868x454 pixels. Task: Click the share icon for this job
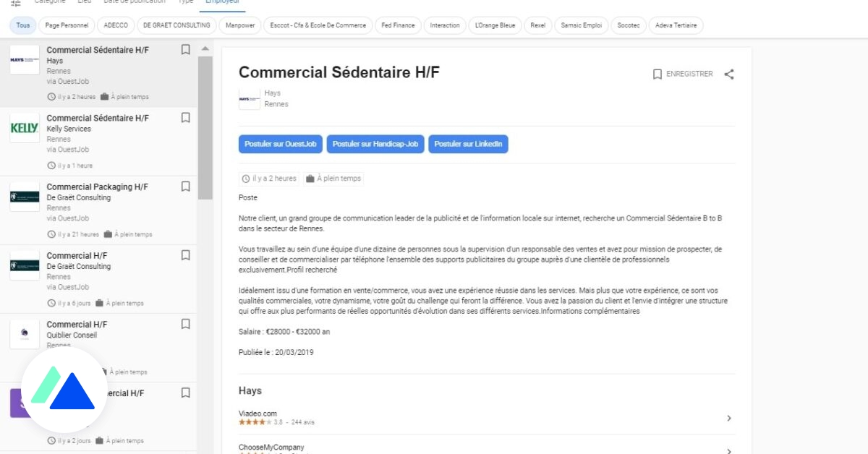click(729, 74)
